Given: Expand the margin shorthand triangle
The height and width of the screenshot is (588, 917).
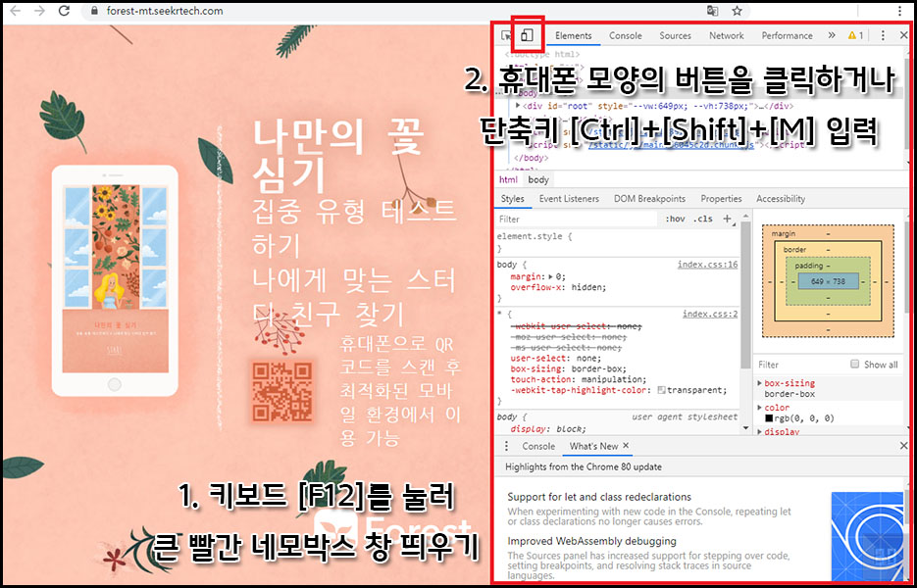Looking at the screenshot, I should [x=550, y=276].
